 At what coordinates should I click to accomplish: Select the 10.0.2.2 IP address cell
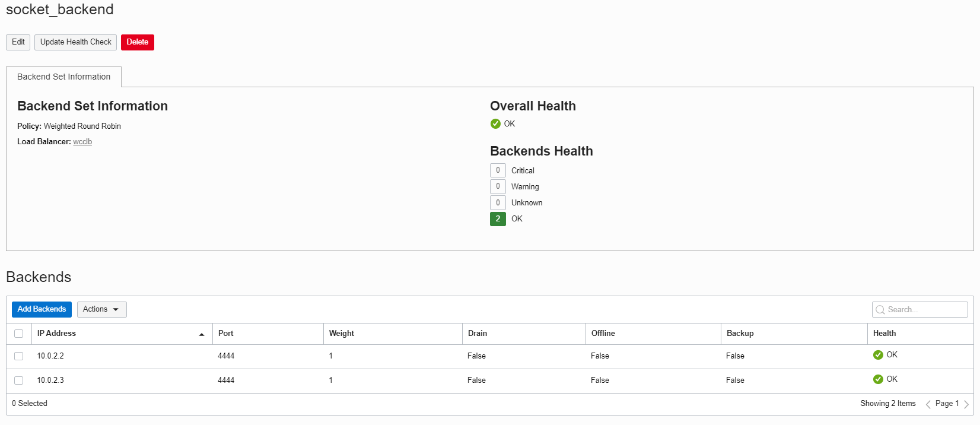pyautogui.click(x=50, y=356)
